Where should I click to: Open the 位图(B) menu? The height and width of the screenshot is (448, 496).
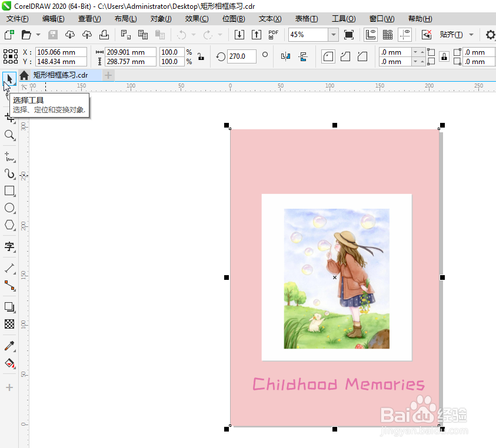[234, 19]
